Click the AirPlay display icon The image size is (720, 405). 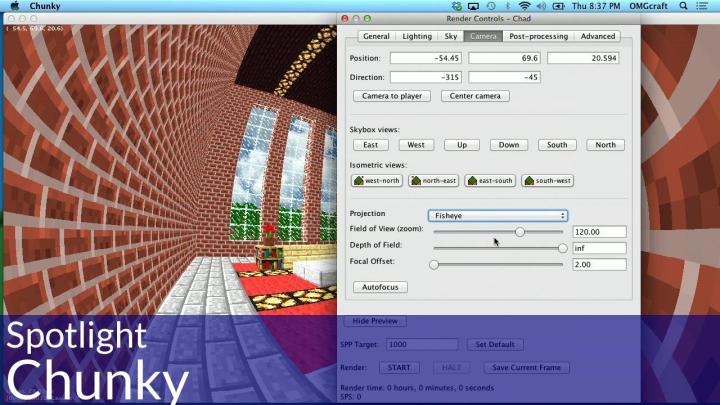[x=473, y=6]
